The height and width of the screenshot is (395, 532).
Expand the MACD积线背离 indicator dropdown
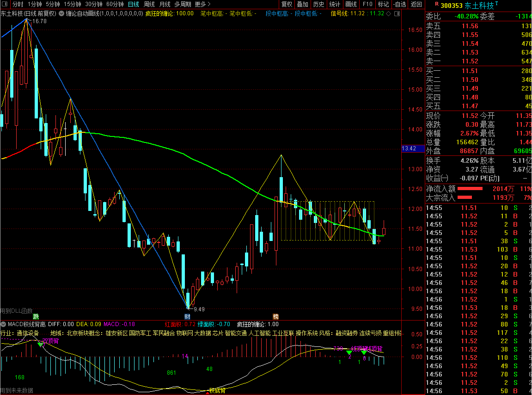[x=3, y=324]
